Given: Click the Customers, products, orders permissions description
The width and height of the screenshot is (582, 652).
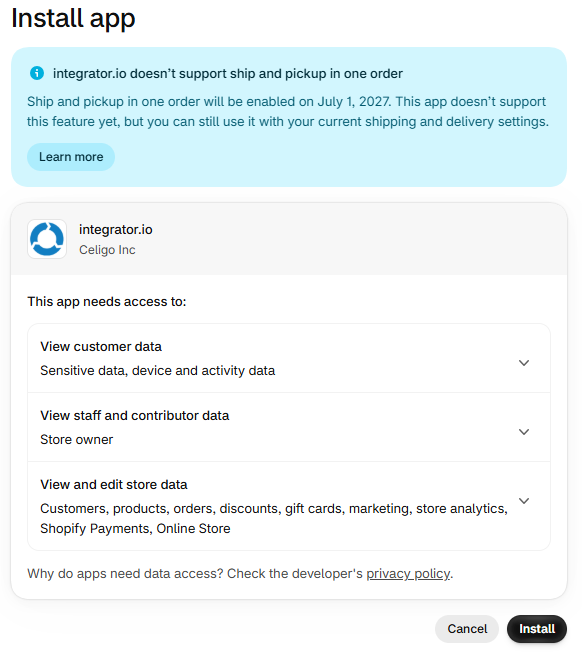Looking at the screenshot, I should (x=274, y=519).
